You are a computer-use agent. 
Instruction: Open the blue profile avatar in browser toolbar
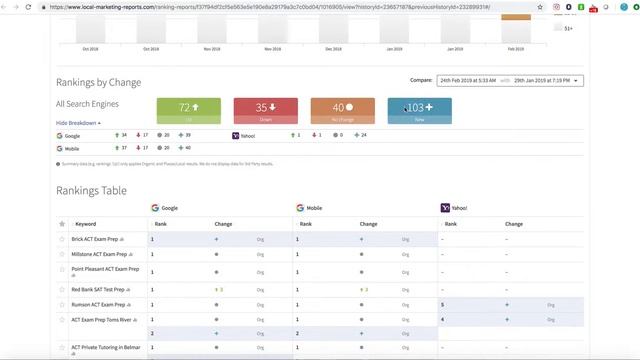tap(624, 7)
